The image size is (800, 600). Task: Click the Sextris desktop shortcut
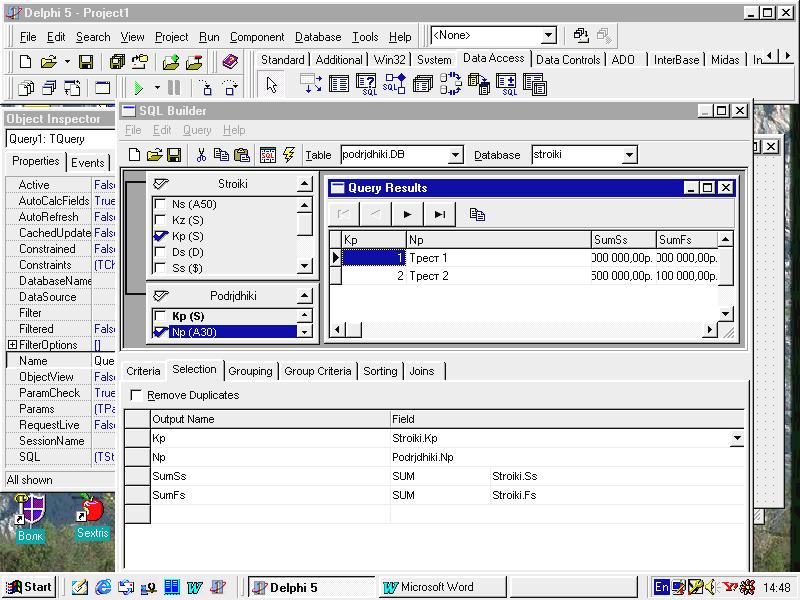(x=92, y=517)
